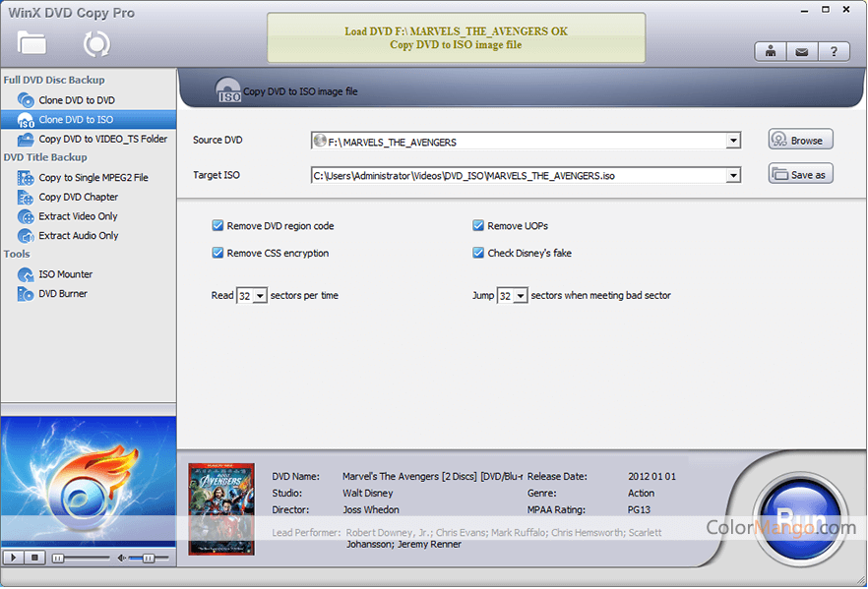Viewport: 868px width, 589px height.
Task: Click the Avengers DVD cover thumbnail
Action: pyautogui.click(x=221, y=508)
